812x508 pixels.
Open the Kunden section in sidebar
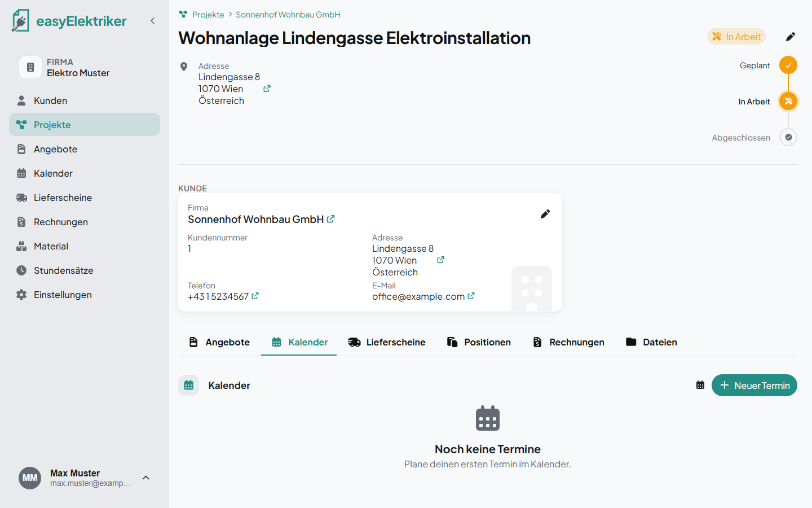click(85, 100)
